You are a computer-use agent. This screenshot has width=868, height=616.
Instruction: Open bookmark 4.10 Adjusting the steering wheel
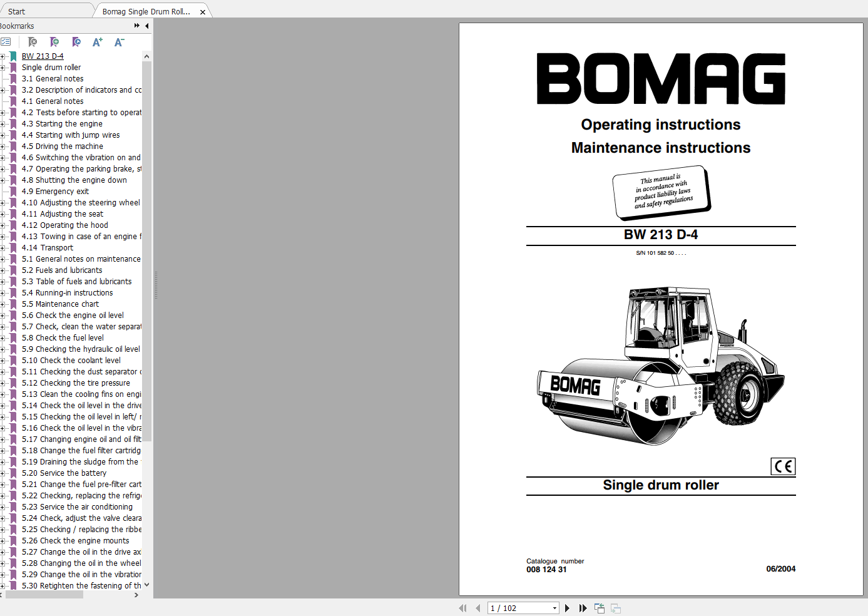pyautogui.click(x=81, y=203)
